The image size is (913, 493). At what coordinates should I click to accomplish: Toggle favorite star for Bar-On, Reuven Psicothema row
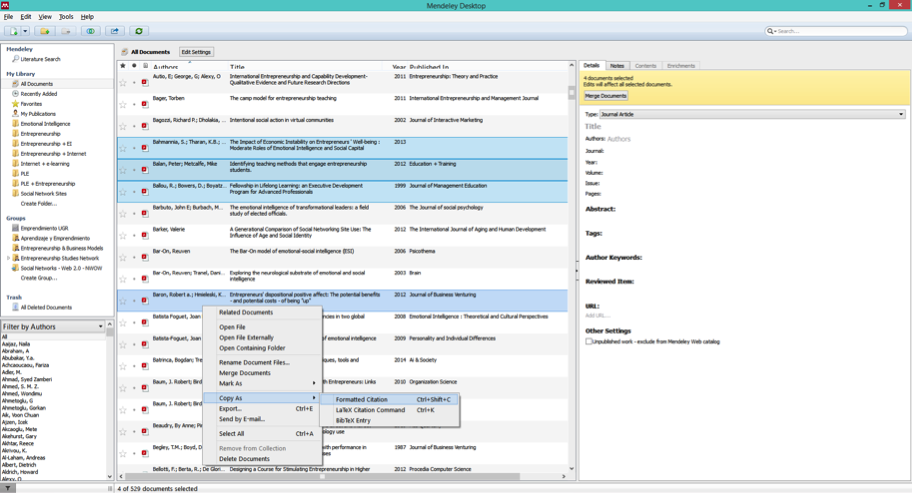click(123, 257)
